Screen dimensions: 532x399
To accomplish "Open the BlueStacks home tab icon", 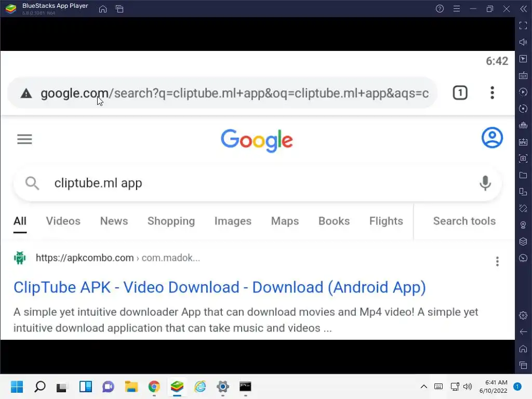I will point(103,9).
